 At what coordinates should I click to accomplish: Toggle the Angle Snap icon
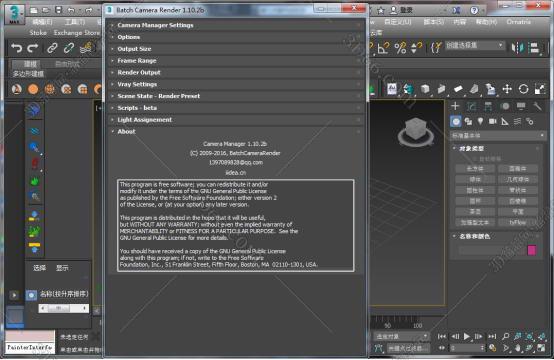383,48
